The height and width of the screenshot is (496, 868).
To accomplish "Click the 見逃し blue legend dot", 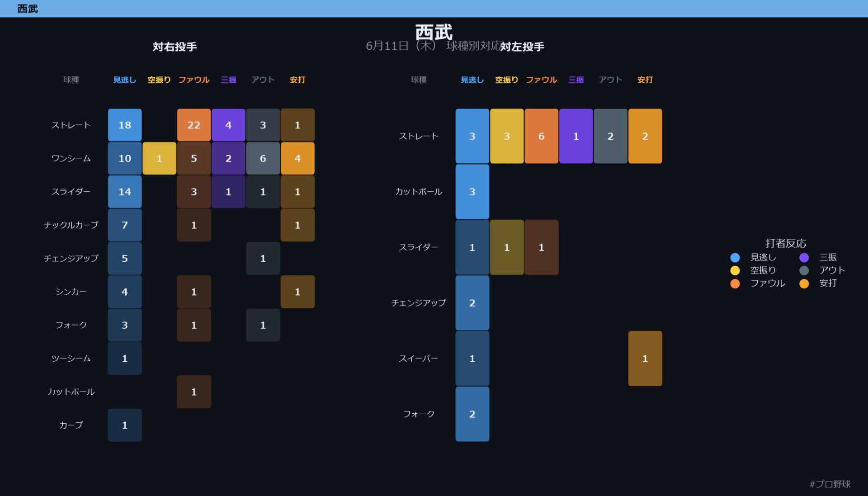I will [x=735, y=258].
